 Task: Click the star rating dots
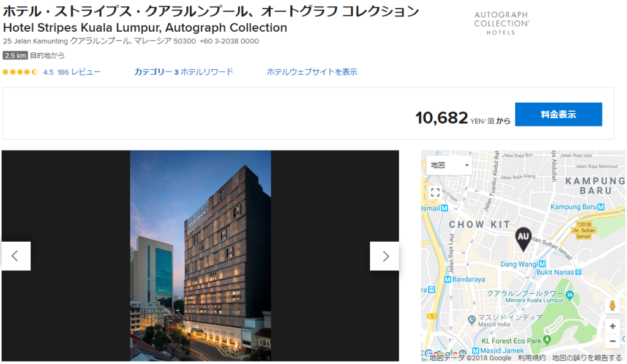(20, 72)
